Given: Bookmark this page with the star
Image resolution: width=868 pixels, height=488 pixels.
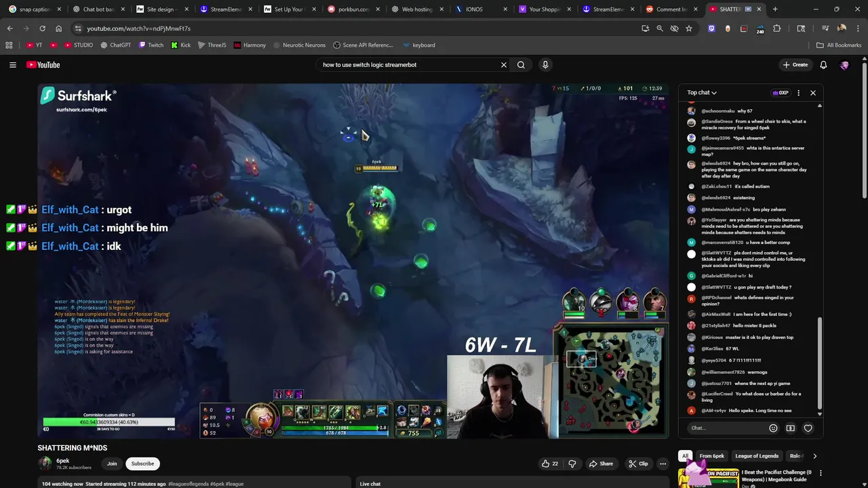Looking at the screenshot, I should pyautogui.click(x=689, y=28).
